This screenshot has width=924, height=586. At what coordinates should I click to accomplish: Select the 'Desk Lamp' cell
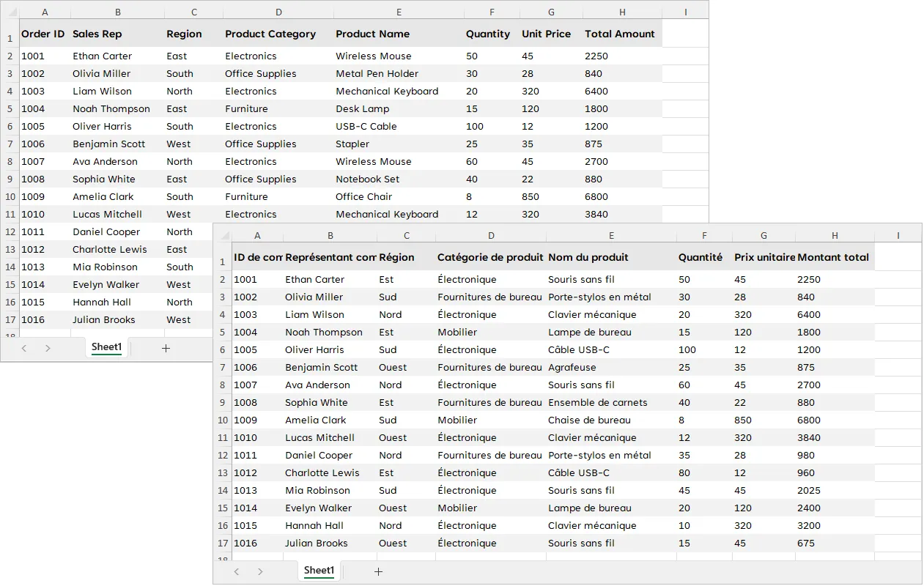pyautogui.click(x=399, y=108)
